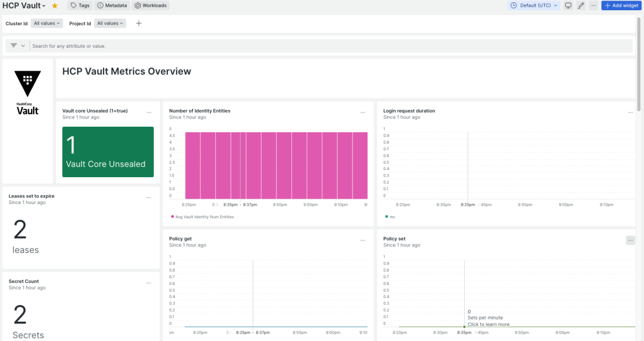This screenshot has height=341, width=644.
Task: Open the Default (UTC) time picker
Action: click(x=534, y=5)
